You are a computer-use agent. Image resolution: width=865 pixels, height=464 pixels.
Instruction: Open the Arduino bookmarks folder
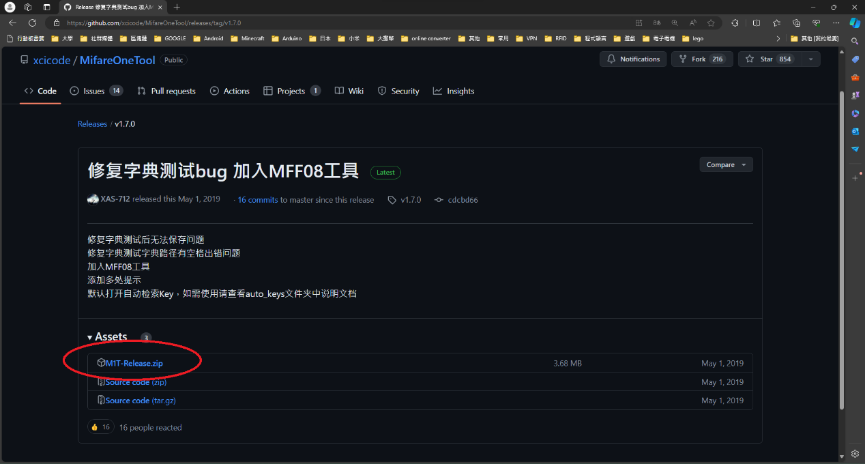(x=286, y=39)
